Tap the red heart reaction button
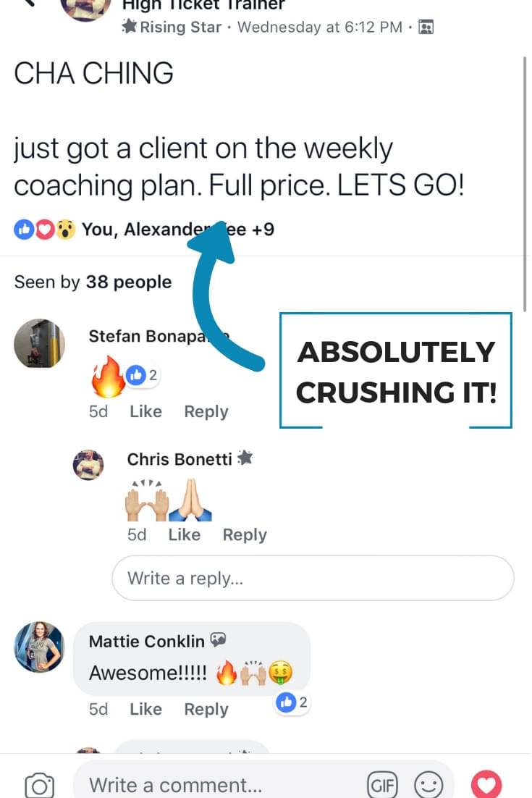This screenshot has width=532, height=798. click(486, 784)
